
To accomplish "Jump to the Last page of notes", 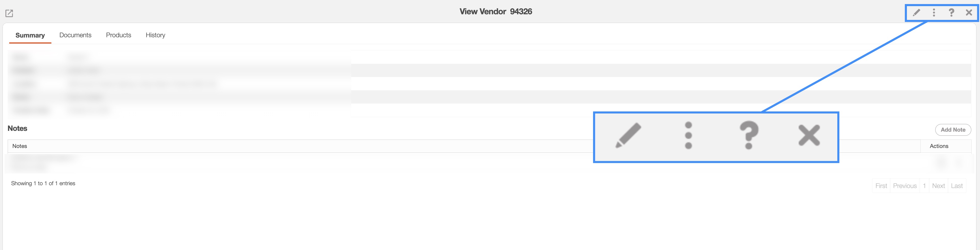I will pos(957,186).
